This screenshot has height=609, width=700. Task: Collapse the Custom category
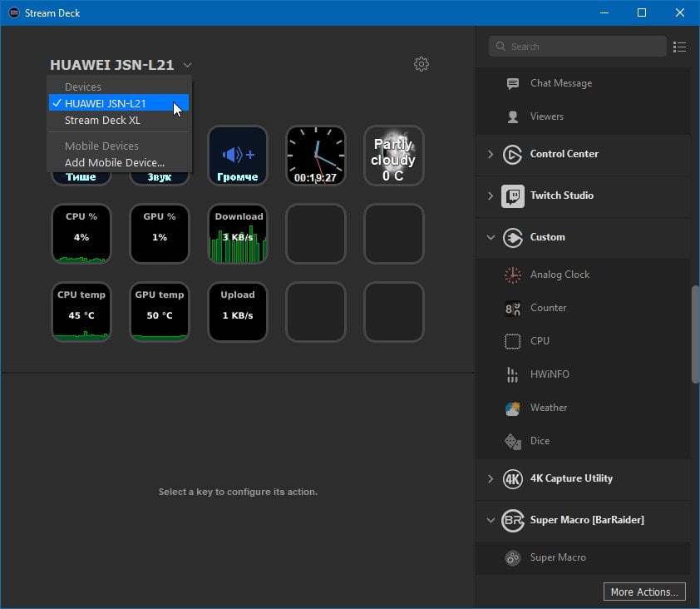(490, 238)
